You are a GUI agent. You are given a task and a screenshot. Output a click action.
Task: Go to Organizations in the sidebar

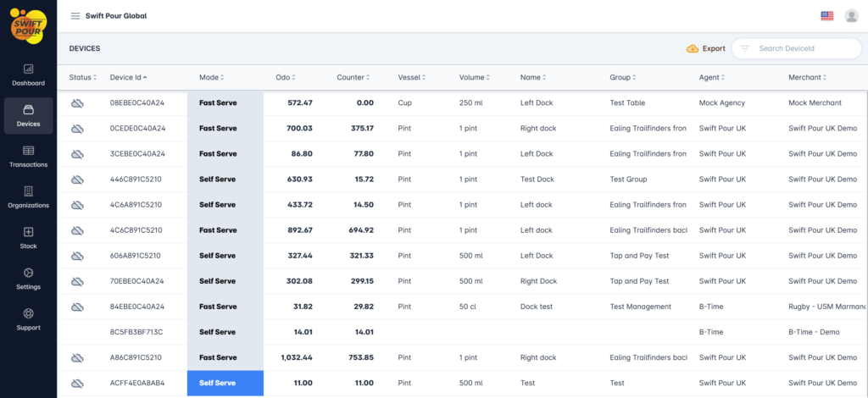[x=28, y=196]
